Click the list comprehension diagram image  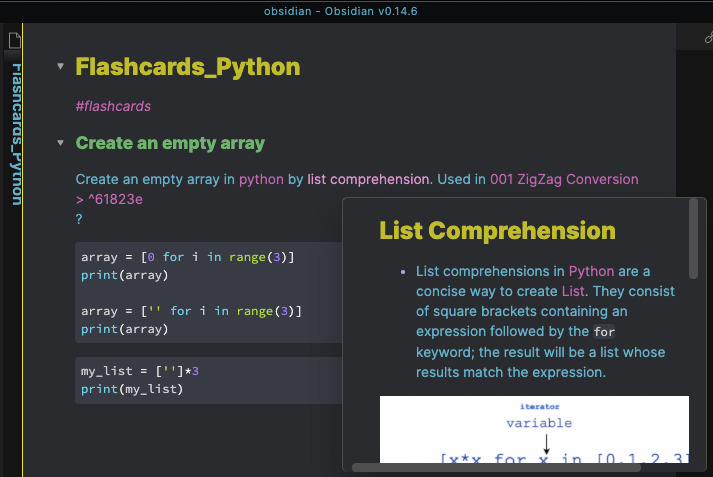tap(534, 429)
